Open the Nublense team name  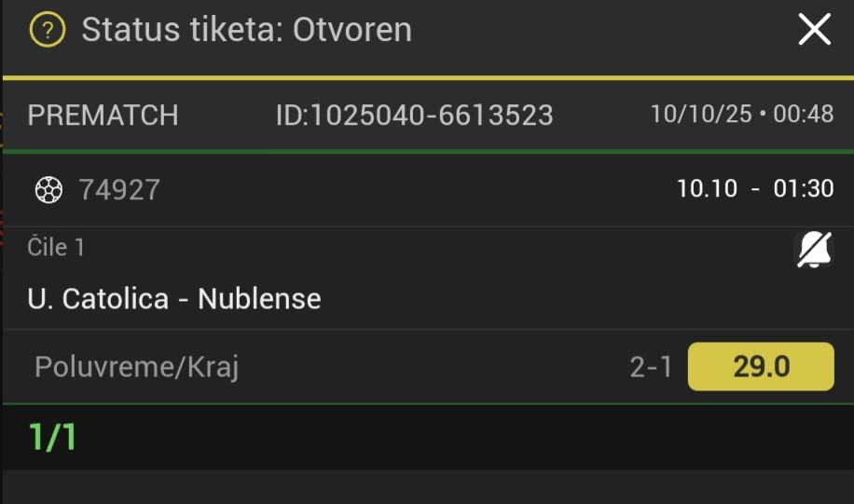coord(259,299)
